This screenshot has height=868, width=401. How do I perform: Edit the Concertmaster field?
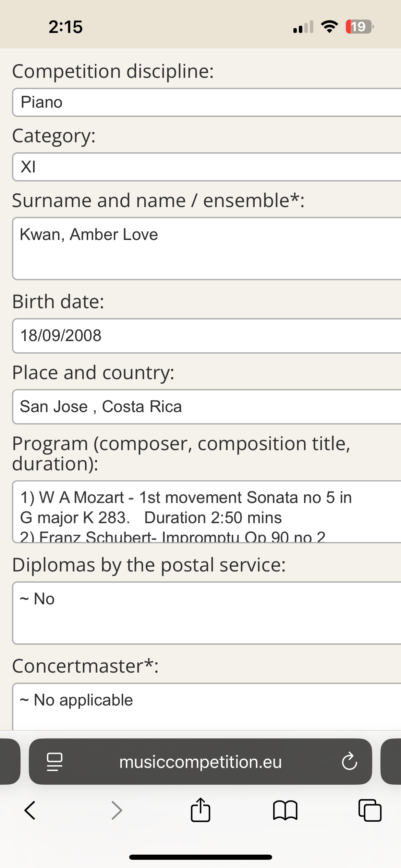(206, 706)
